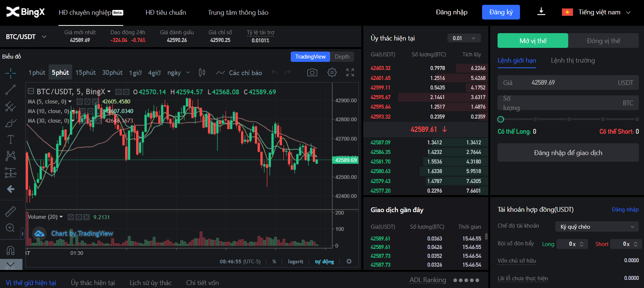Viewport: 644px width, 288px height.
Task: Open TradingView logo on chart
Action: (x=39, y=233)
